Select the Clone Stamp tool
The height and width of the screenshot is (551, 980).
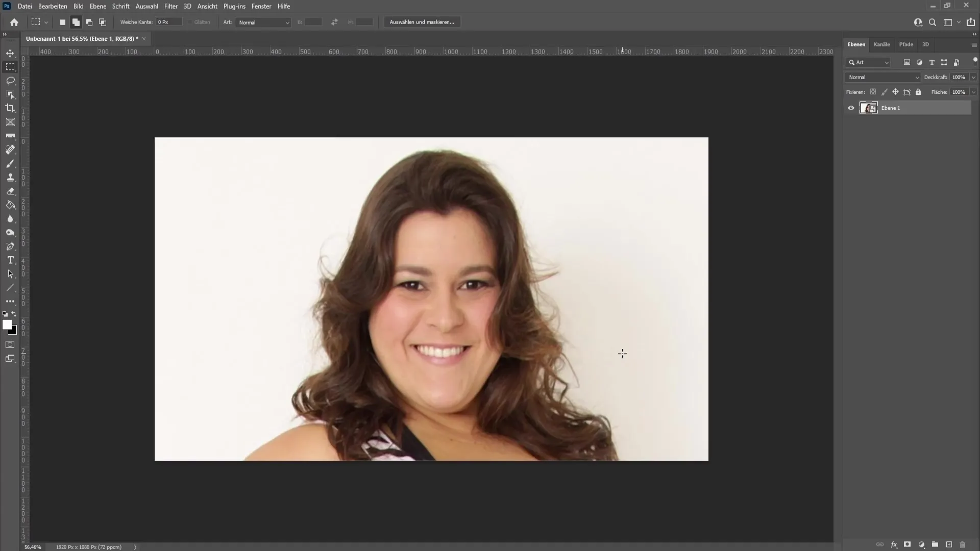point(10,177)
